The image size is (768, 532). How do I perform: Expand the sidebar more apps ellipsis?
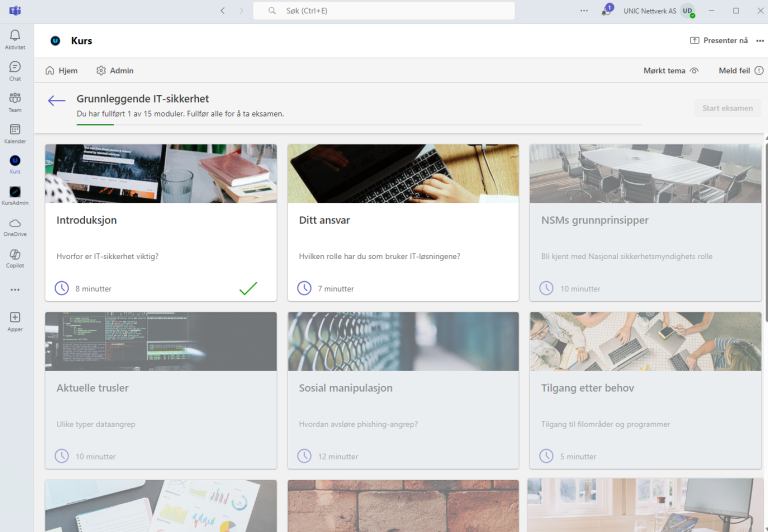15,289
